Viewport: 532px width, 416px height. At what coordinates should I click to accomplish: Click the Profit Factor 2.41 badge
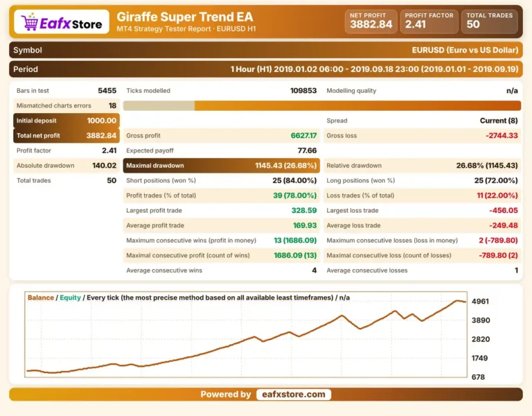[x=429, y=21]
